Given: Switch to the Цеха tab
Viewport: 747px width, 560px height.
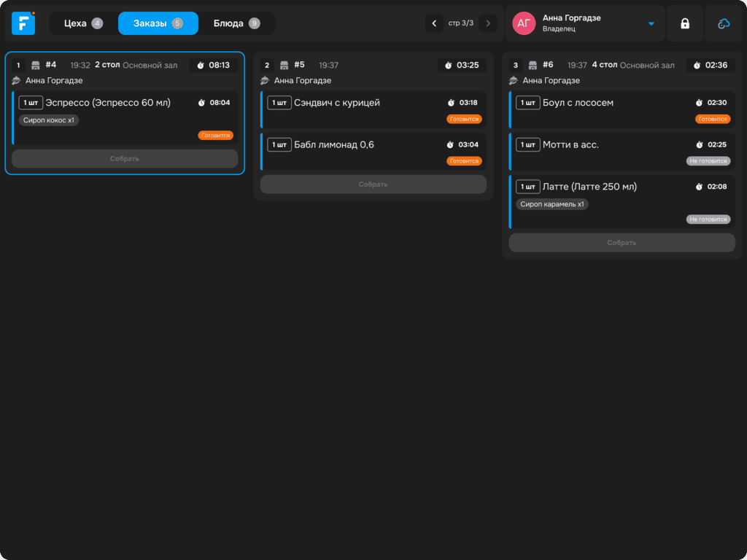Looking at the screenshot, I should (83, 23).
